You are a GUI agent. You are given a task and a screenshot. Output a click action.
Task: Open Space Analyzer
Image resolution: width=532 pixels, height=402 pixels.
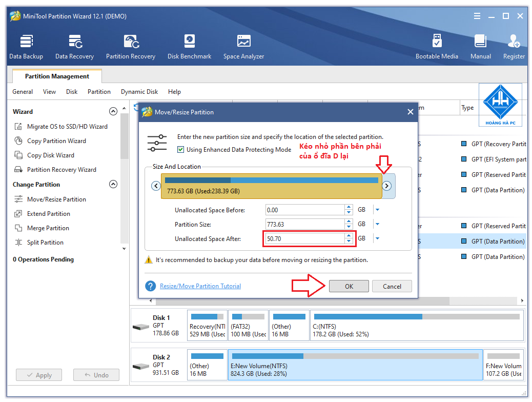[x=243, y=46]
